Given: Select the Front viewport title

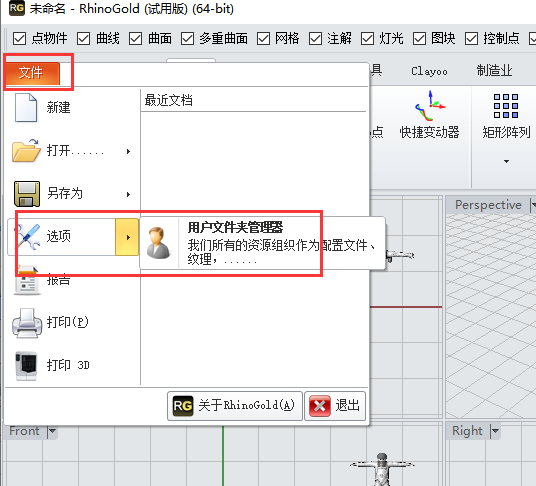Looking at the screenshot, I should pyautogui.click(x=24, y=431).
